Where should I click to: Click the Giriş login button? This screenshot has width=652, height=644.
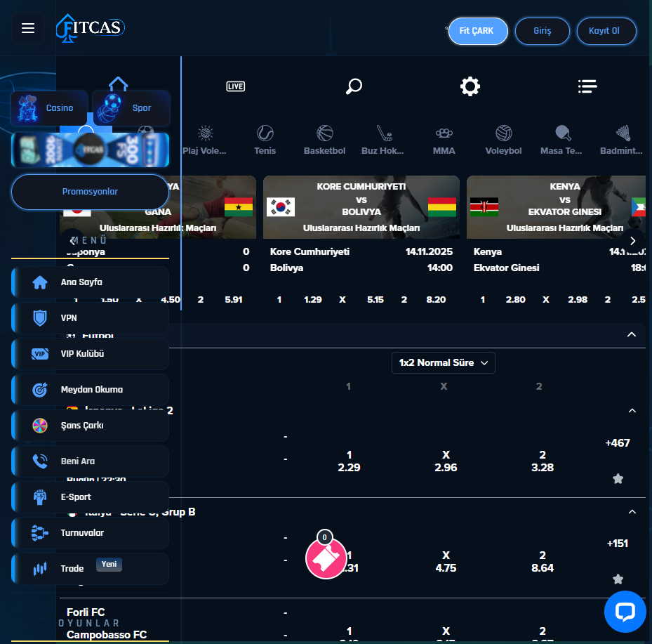[542, 32]
